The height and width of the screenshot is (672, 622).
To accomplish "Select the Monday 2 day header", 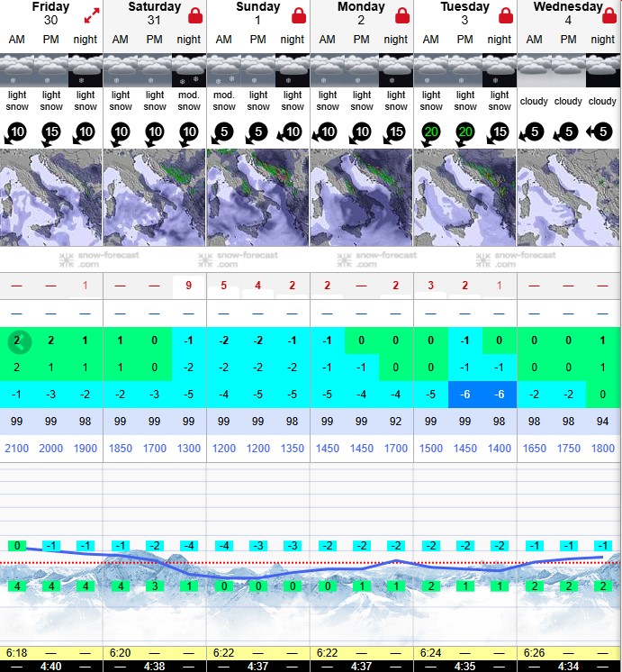I will pos(361,14).
